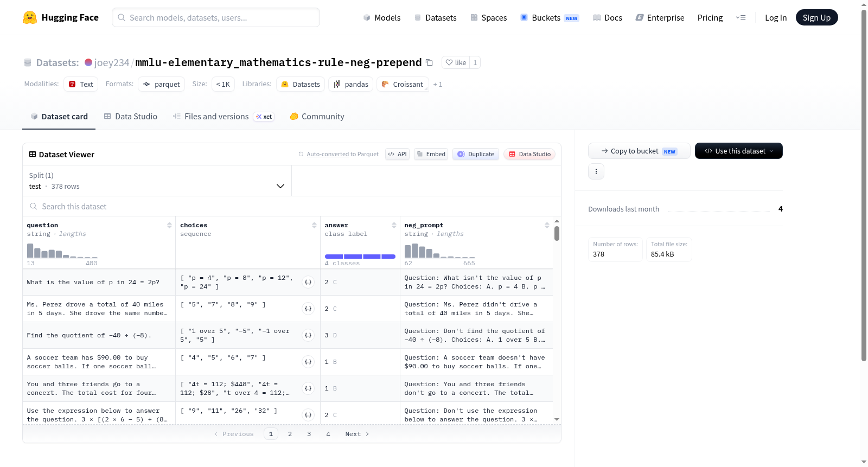Focus the Search this dataset field
868x467 pixels.
click(292, 207)
